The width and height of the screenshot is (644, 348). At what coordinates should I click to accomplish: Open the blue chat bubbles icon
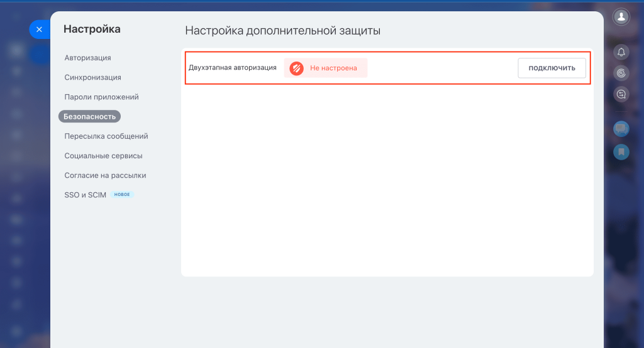click(x=621, y=129)
